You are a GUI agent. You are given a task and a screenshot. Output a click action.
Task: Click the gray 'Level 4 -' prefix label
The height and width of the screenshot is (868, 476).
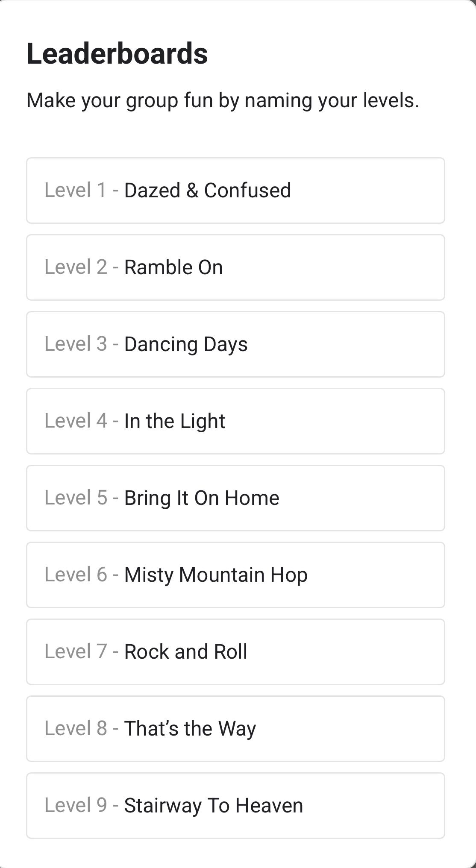pos(82,421)
